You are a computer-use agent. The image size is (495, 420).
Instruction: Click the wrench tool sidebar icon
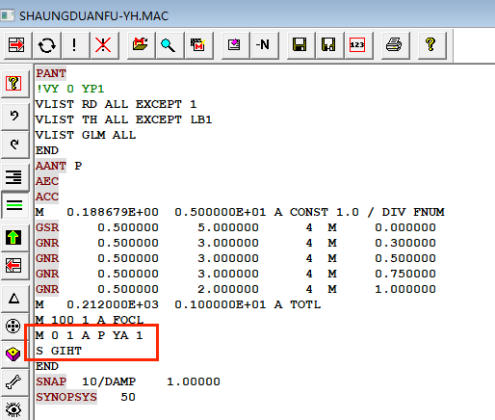pyautogui.click(x=14, y=382)
